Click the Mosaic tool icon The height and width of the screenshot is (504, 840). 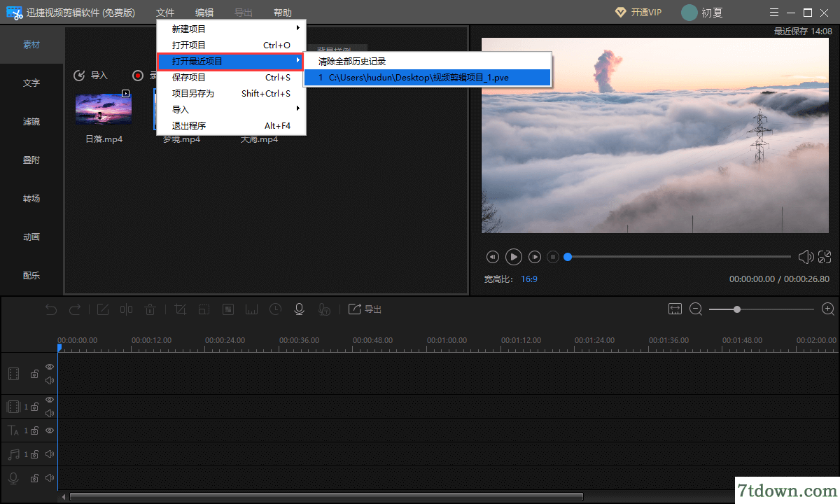(228, 309)
